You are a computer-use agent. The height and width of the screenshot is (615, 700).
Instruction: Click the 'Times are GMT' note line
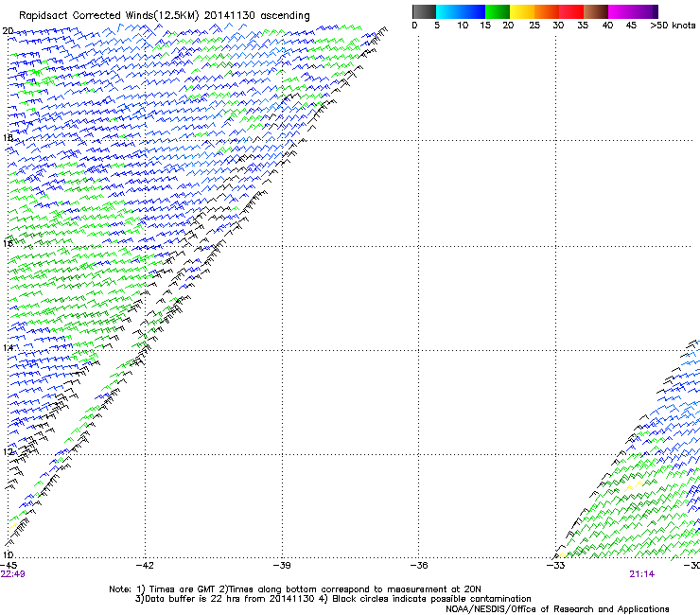coord(295,589)
